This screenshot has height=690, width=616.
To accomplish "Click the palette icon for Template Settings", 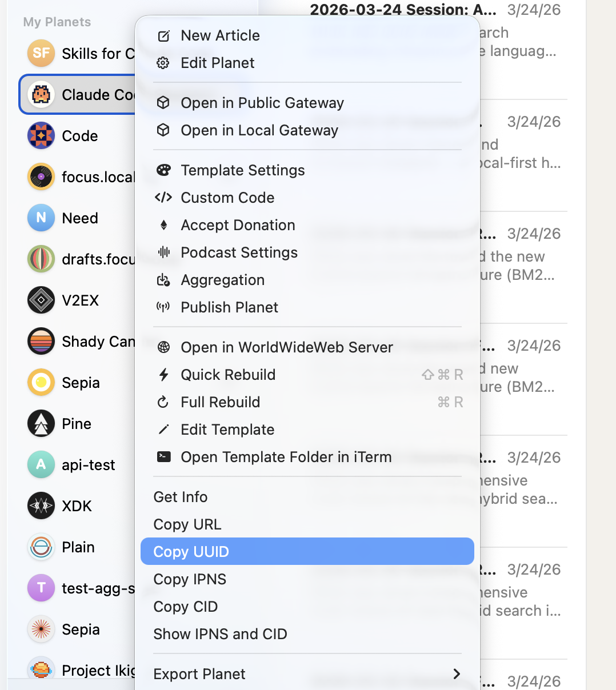I will coord(163,170).
